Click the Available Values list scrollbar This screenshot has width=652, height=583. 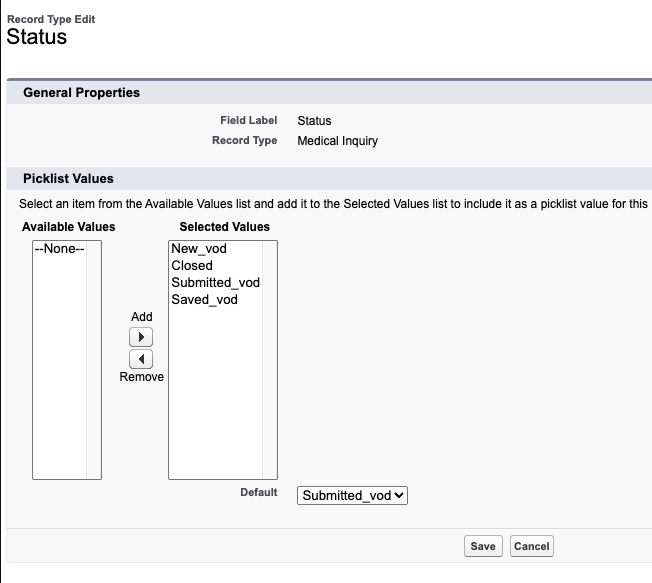tap(94, 360)
